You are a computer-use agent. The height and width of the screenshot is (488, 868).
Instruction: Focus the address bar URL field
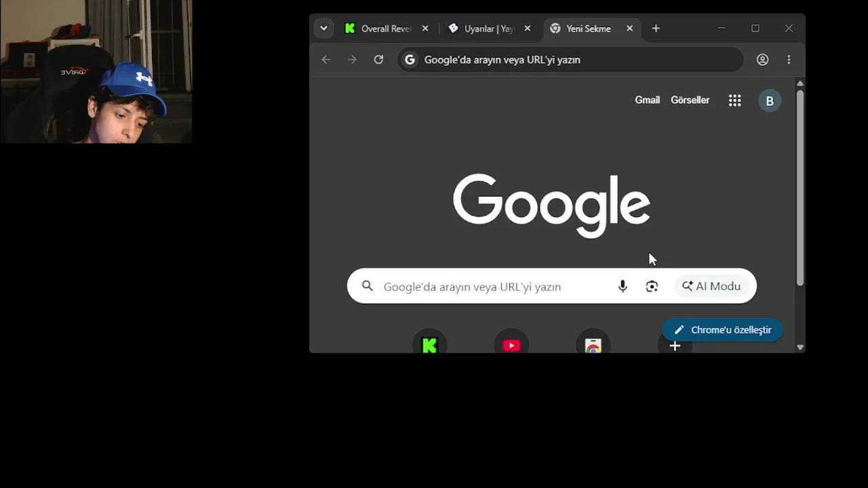[x=571, y=60]
